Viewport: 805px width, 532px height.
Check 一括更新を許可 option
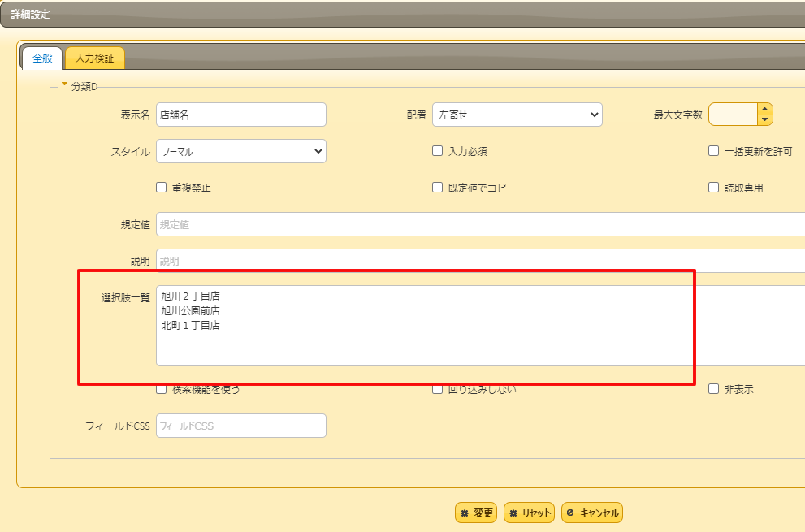click(x=712, y=151)
